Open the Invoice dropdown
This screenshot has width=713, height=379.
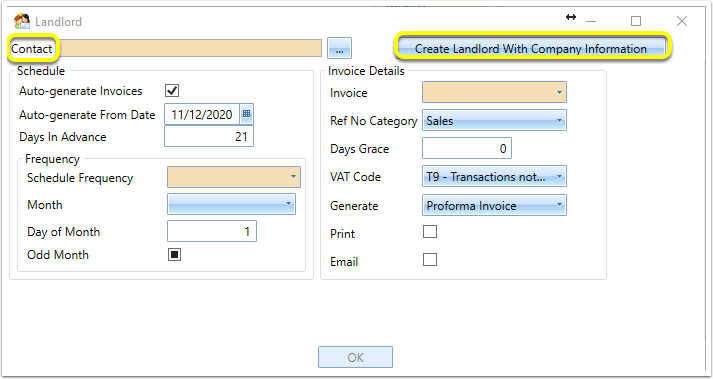point(494,92)
